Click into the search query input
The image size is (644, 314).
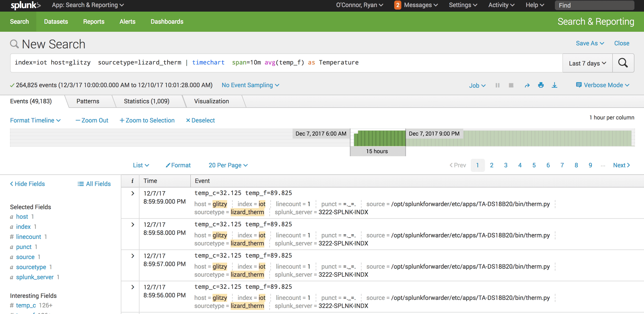(286, 63)
